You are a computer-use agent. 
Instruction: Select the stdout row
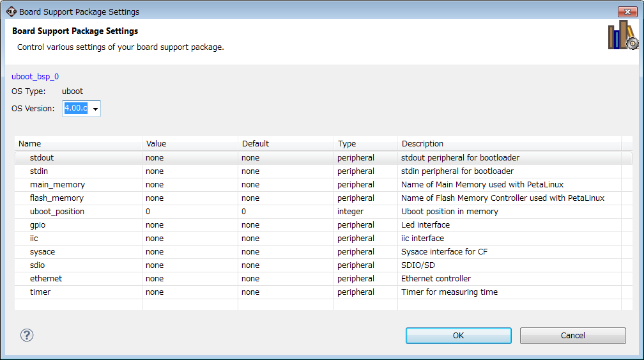pyautogui.click(x=42, y=158)
